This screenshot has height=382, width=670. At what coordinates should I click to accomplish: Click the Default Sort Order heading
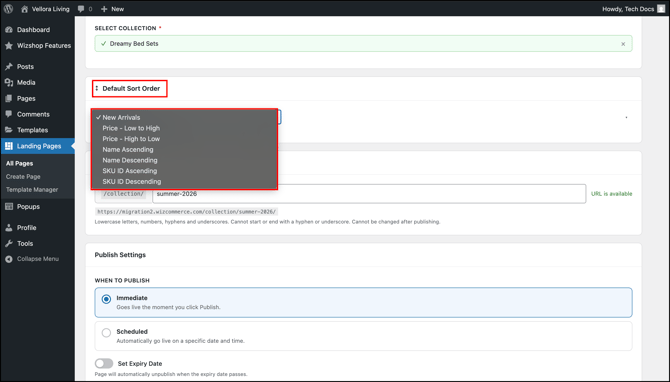[131, 88]
